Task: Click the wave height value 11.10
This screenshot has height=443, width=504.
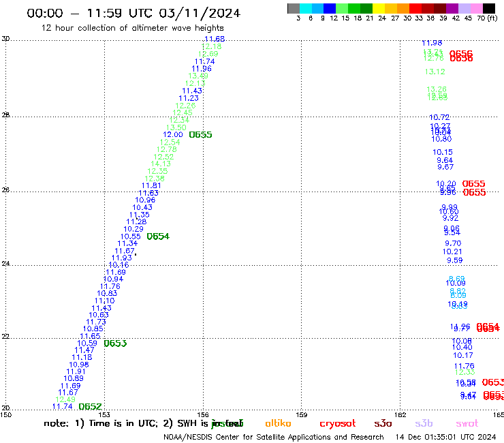Action: [104, 301]
